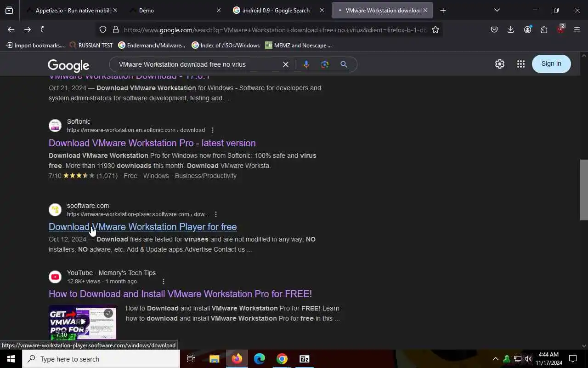Viewport: 588px width, 368px height.
Task: Open the Downloads panel
Action: click(510, 29)
